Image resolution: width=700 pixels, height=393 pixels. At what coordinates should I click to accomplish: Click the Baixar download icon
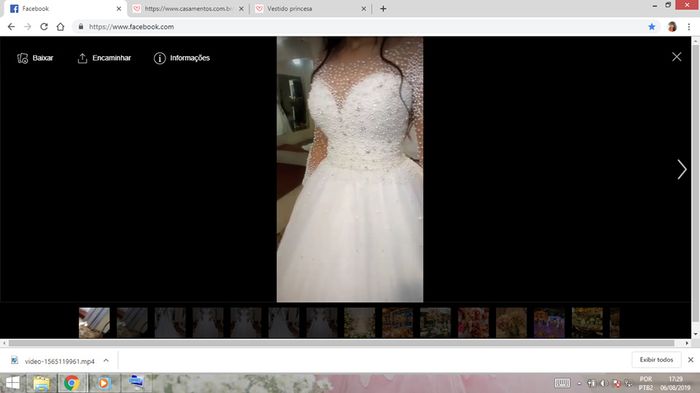pyautogui.click(x=22, y=58)
